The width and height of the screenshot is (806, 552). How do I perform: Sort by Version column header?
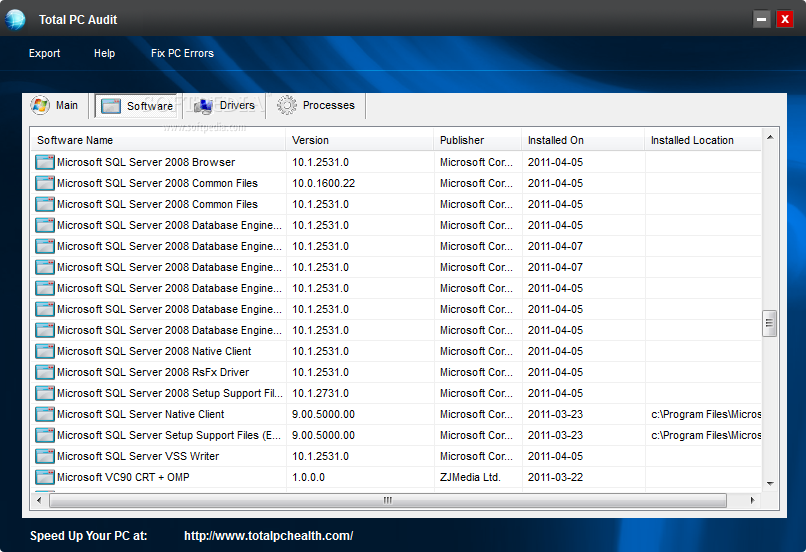[x=360, y=140]
